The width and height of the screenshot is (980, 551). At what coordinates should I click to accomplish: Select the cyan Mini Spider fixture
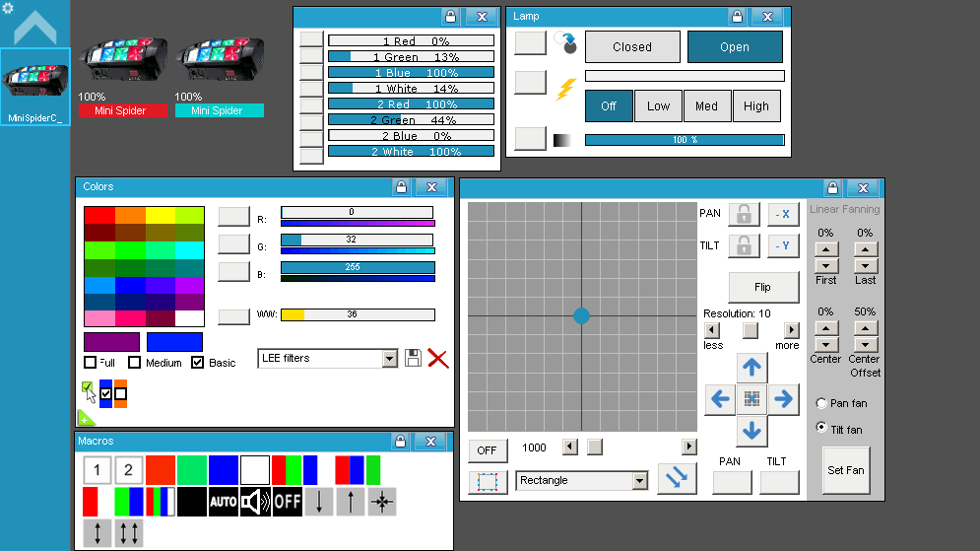220,77
